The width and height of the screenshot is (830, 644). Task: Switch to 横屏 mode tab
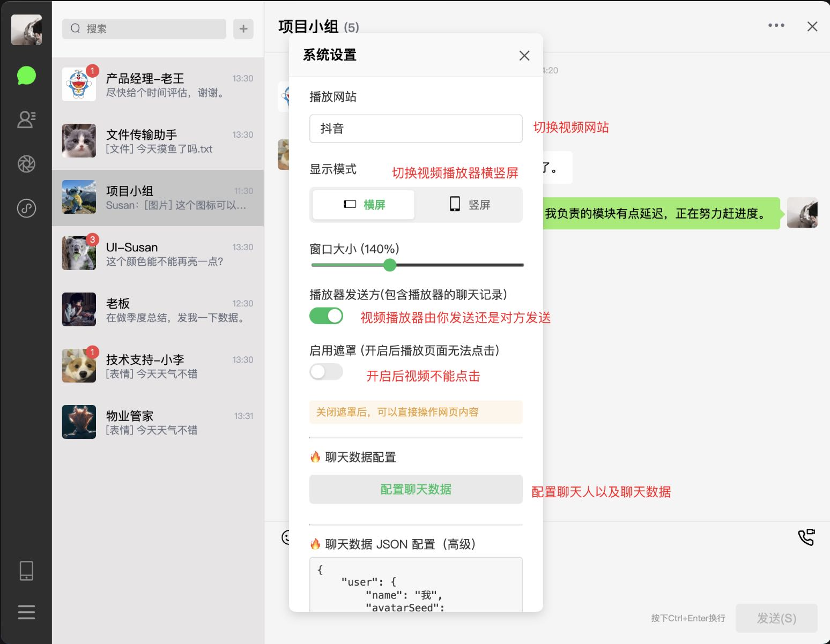point(363,204)
